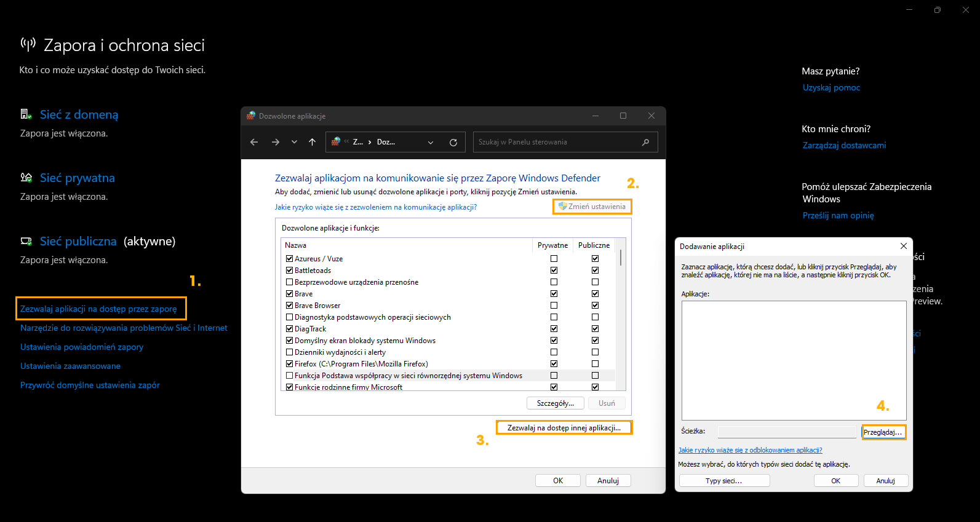This screenshot has height=522, width=980.
Task: Click the Szczegóły... button
Action: [x=556, y=403]
